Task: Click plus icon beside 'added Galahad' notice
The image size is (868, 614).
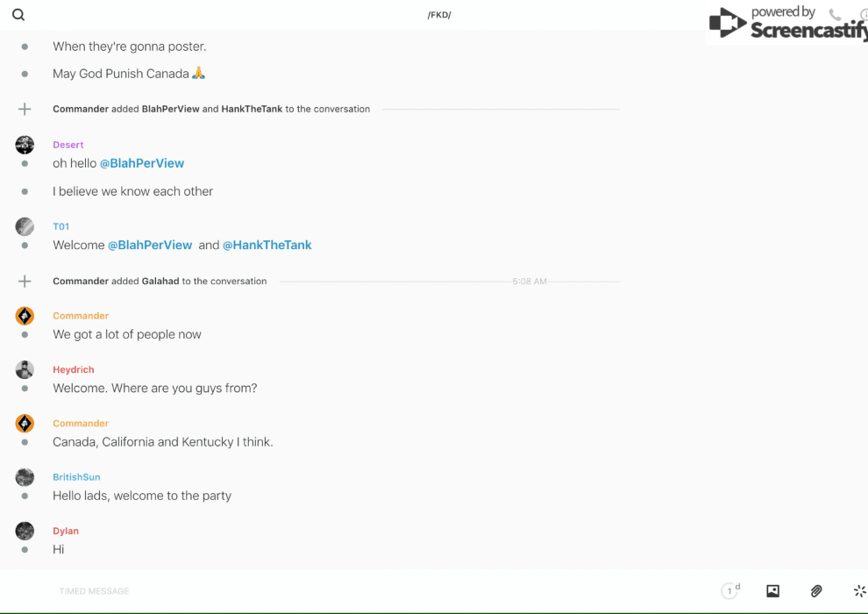Action: coord(25,282)
